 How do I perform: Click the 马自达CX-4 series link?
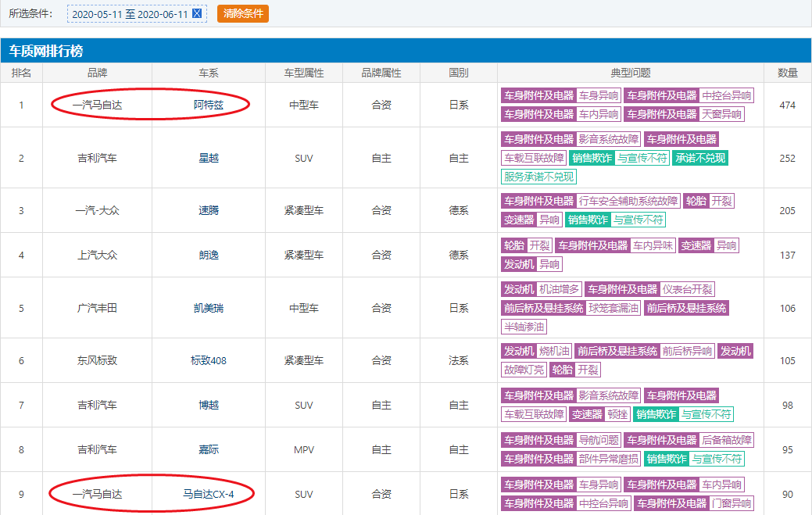tap(209, 494)
